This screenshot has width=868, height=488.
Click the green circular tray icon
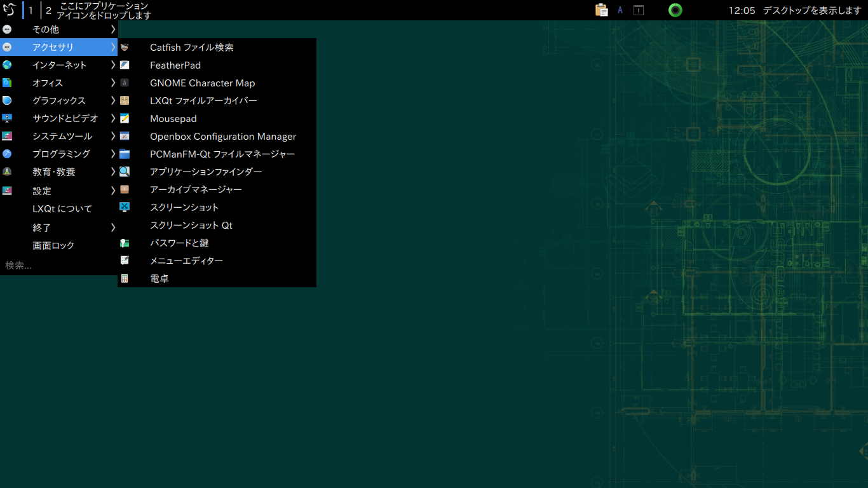(x=675, y=10)
